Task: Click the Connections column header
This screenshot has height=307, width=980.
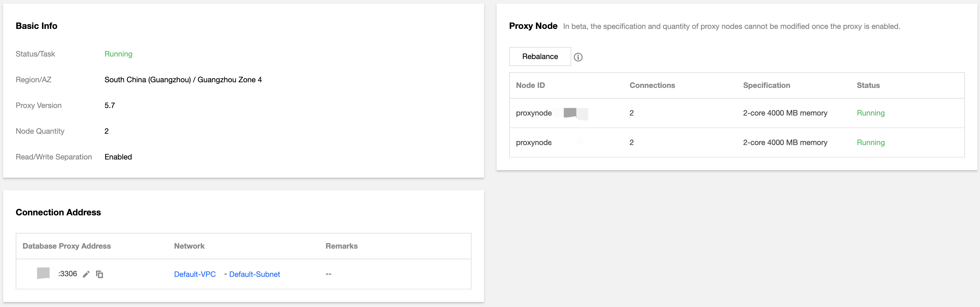Action: (x=652, y=86)
